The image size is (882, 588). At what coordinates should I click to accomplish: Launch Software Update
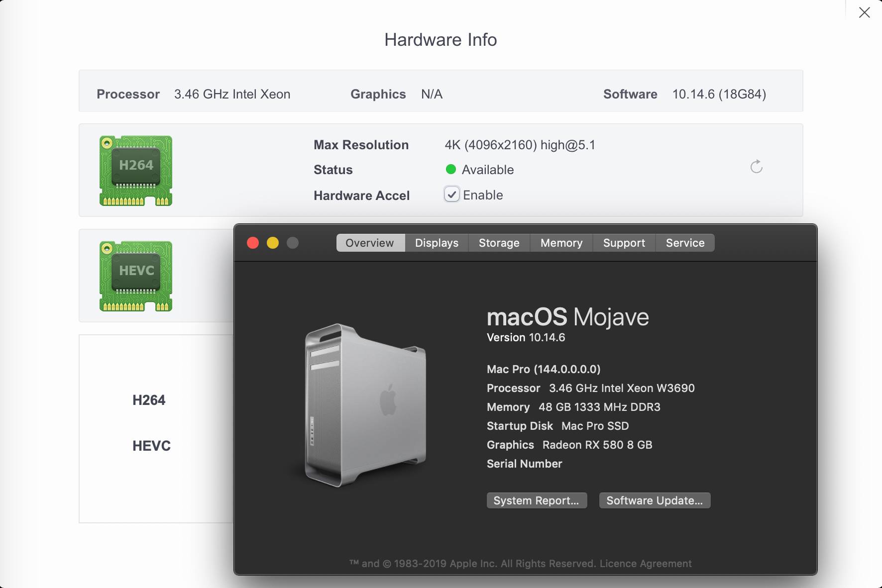tap(655, 500)
